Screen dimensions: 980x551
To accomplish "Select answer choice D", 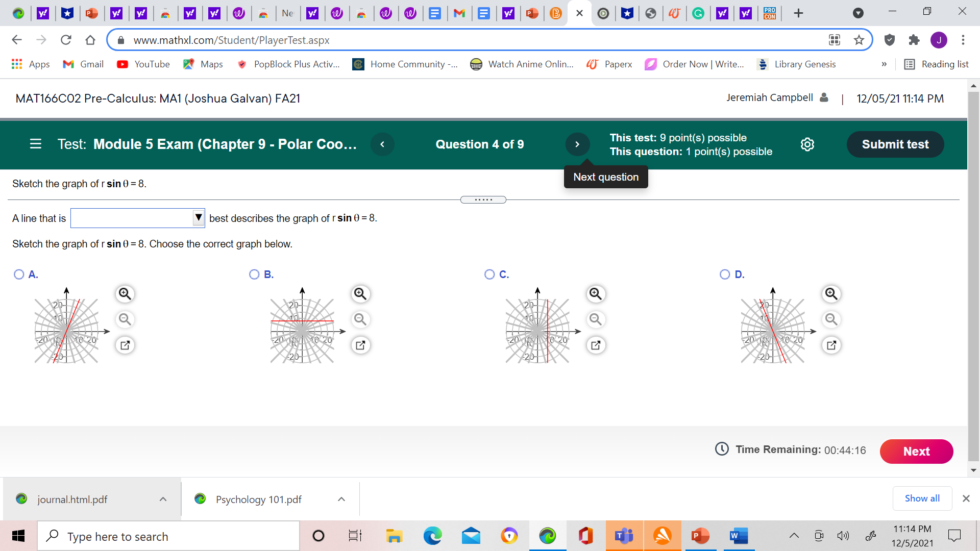I will pyautogui.click(x=725, y=274).
